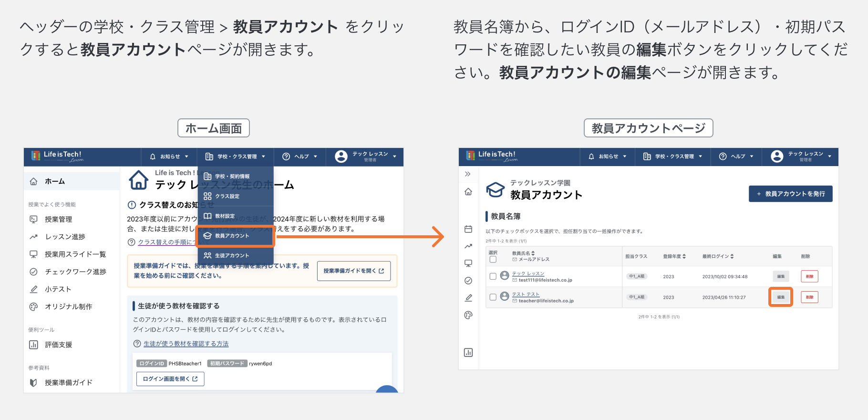The image size is (868, 420).
Task: Click ログイン画面を開く button
Action: [x=170, y=379]
